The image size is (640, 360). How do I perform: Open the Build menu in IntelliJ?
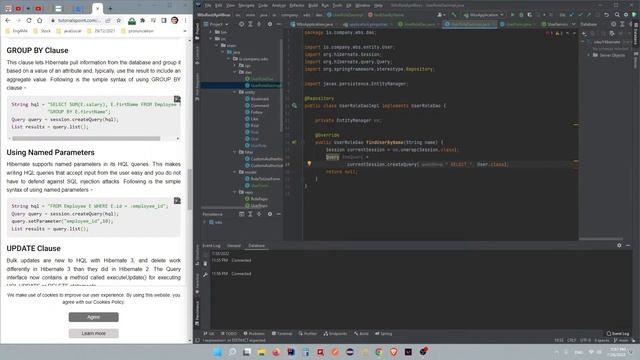pyautogui.click(x=313, y=5)
